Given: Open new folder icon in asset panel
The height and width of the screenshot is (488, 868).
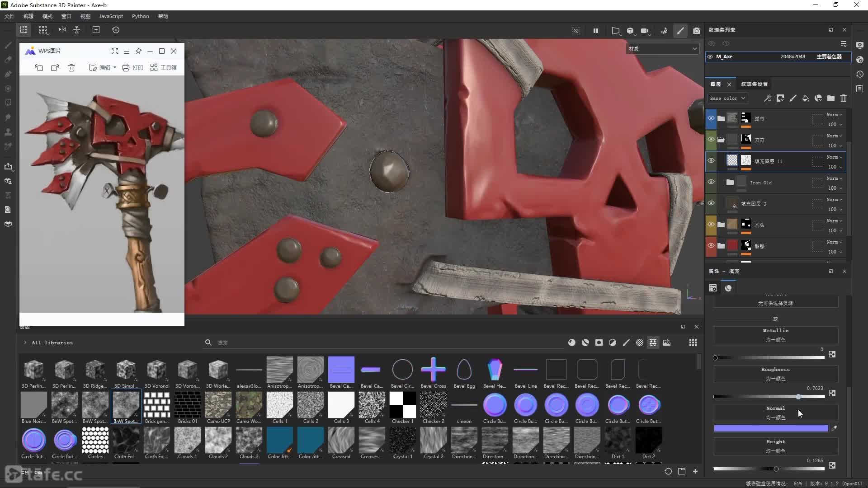Looking at the screenshot, I should pyautogui.click(x=682, y=471).
